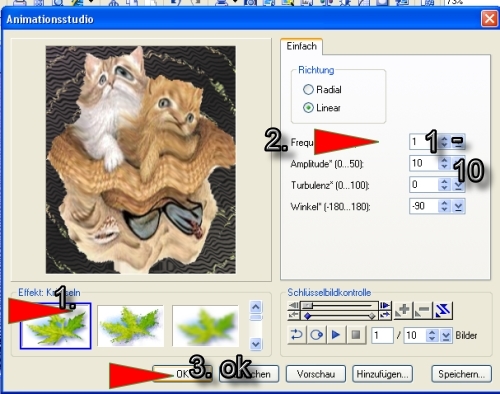Close the Animationsstudio dialog
This screenshot has width=500, height=394.
(489, 19)
